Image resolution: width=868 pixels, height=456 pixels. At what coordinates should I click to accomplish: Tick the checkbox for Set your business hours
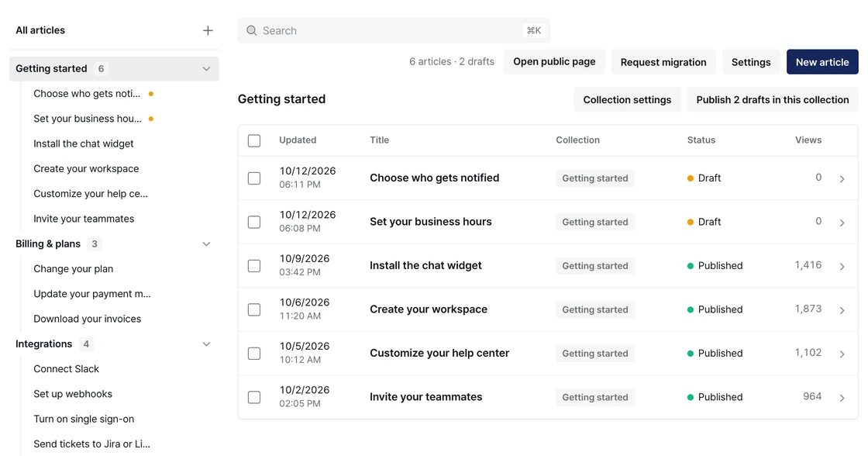[254, 222]
